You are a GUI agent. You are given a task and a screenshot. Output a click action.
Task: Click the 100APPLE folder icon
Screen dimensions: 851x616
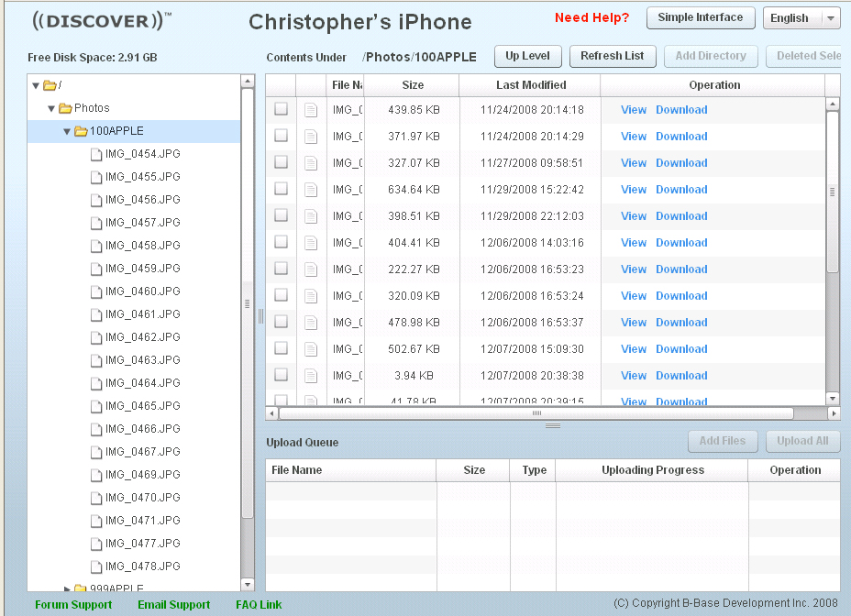81,131
